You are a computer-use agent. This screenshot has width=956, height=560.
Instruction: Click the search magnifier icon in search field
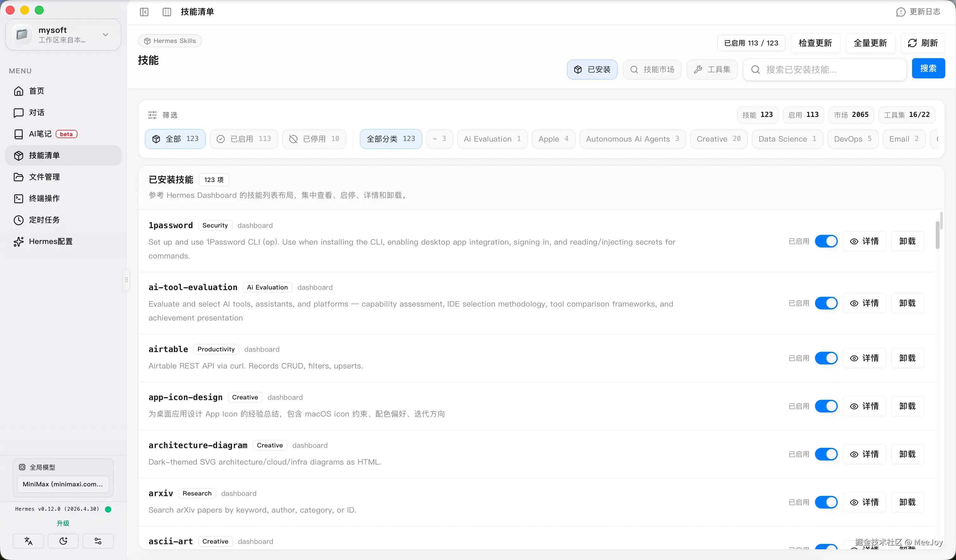point(756,70)
